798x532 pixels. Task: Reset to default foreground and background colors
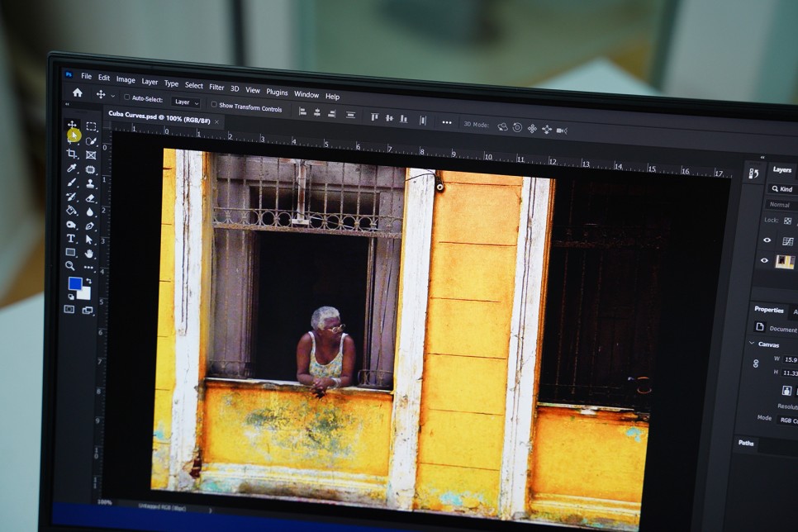tap(71, 297)
